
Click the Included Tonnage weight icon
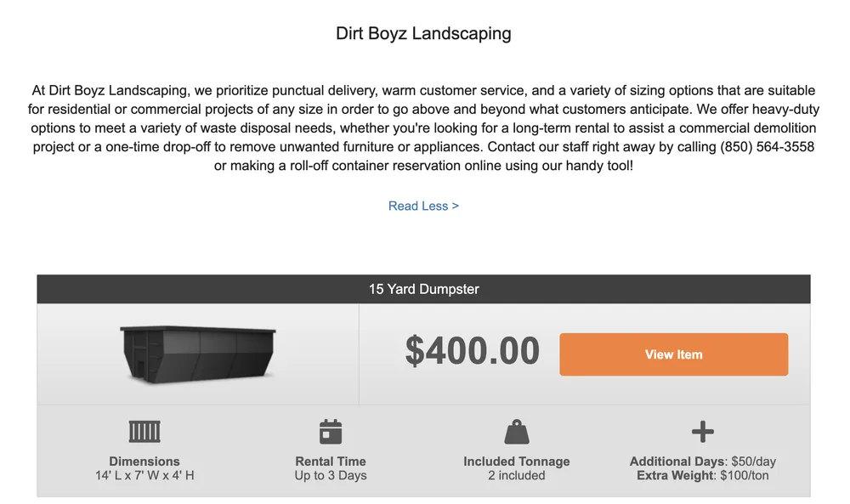[x=517, y=431]
